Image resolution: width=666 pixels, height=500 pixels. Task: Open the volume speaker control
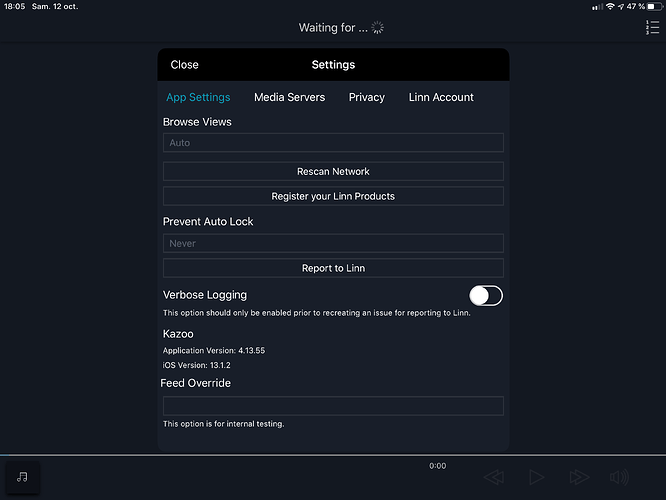pos(619,477)
